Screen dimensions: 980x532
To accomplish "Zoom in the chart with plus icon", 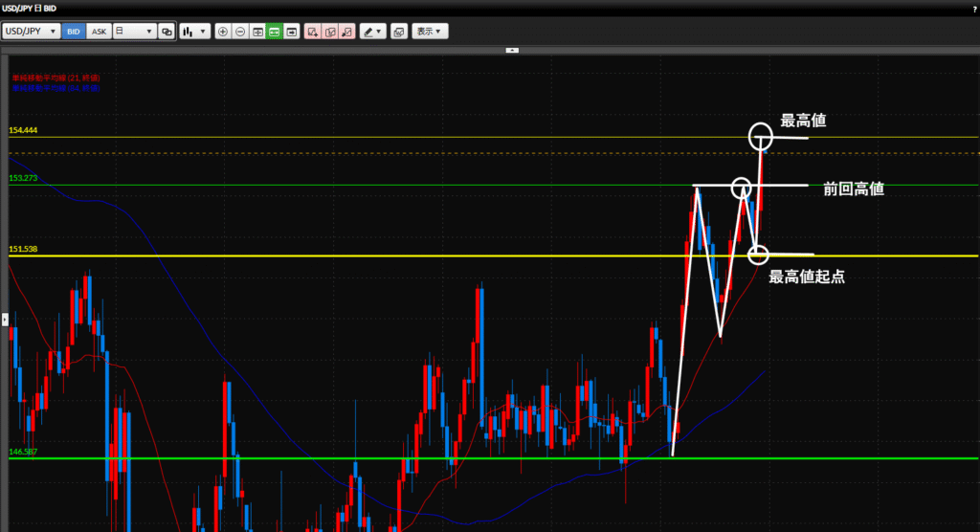I will 223,32.
